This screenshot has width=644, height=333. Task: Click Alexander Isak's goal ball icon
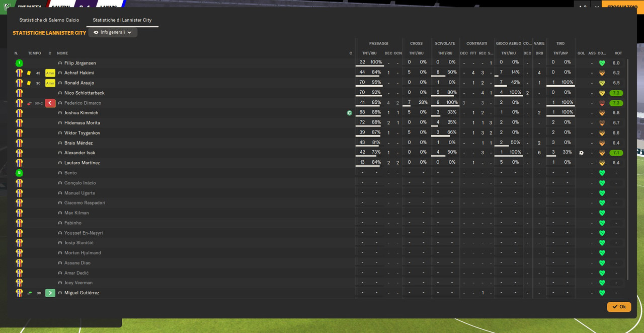coord(581,153)
